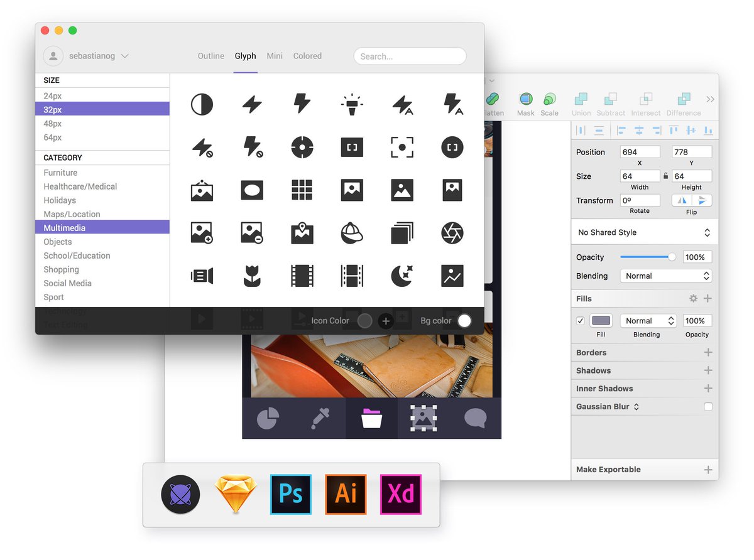This screenshot has width=754, height=560.
Task: Select the image with plus badge icon
Action: point(202,233)
